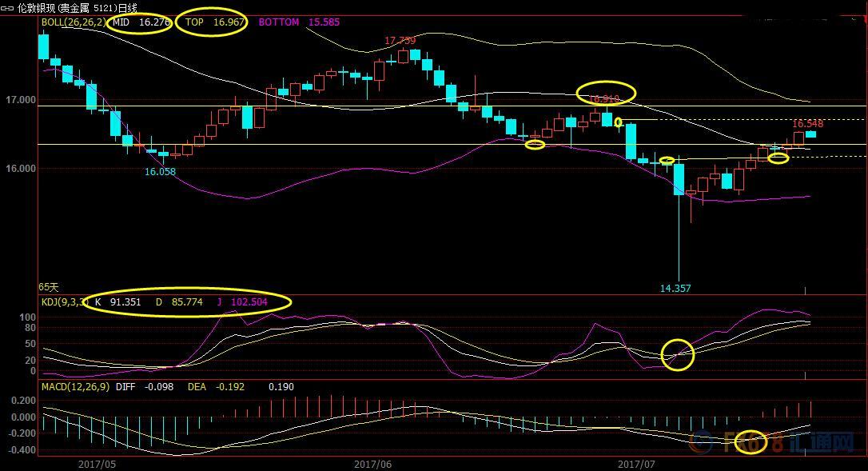
Task: Click the 65天 period label
Action: click(48, 287)
